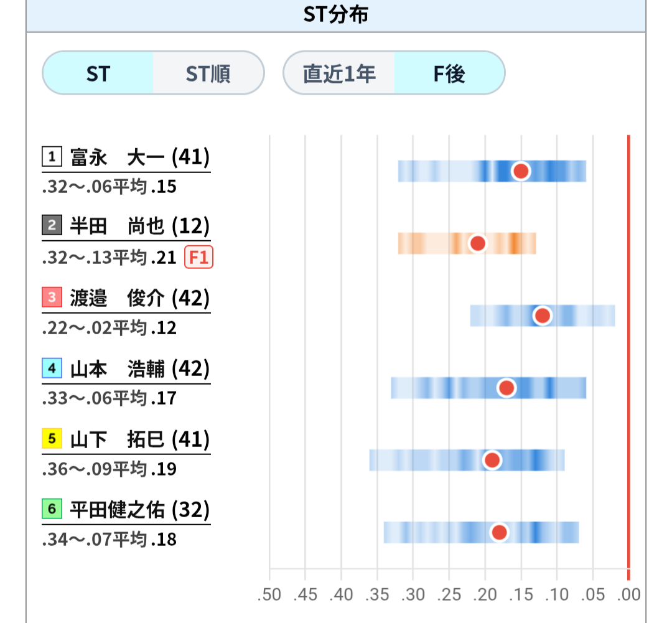The width and height of the screenshot is (672, 623).
Task: Select the ST toggle option
Action: click(98, 73)
